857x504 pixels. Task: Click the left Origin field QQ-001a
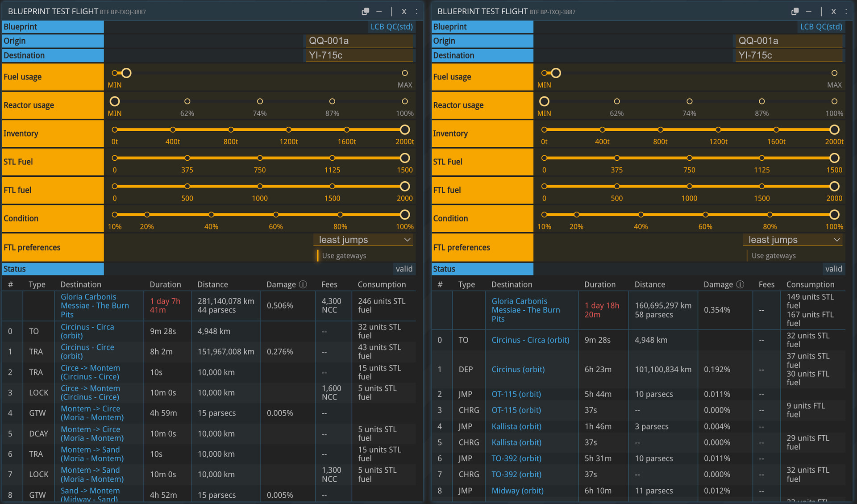coord(359,41)
